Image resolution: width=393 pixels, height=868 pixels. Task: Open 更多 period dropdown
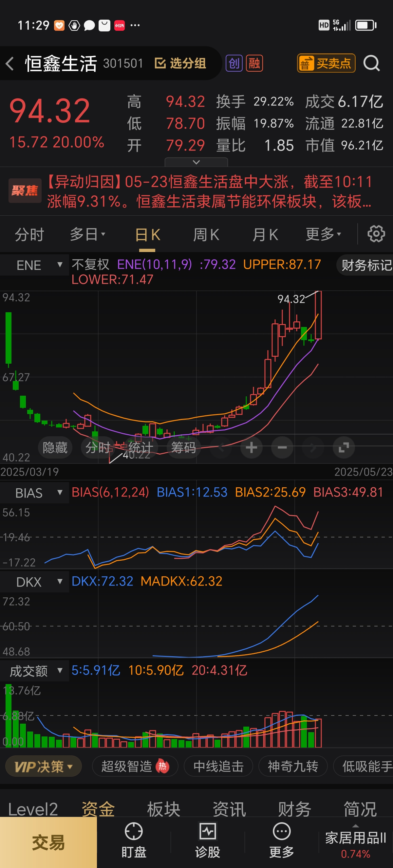[323, 234]
